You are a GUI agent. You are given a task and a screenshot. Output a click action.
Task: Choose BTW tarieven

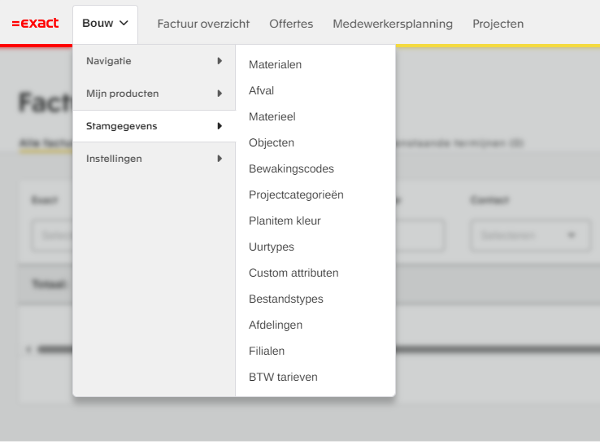(283, 377)
